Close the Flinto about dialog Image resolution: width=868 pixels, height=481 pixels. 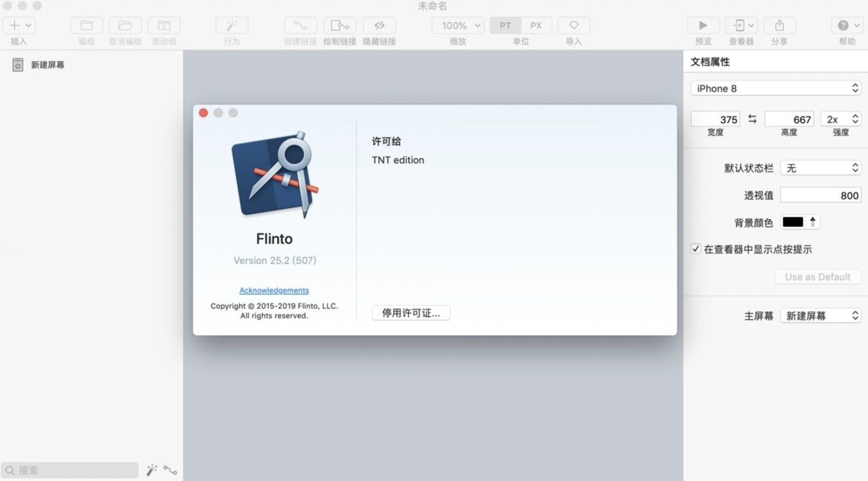click(x=203, y=113)
